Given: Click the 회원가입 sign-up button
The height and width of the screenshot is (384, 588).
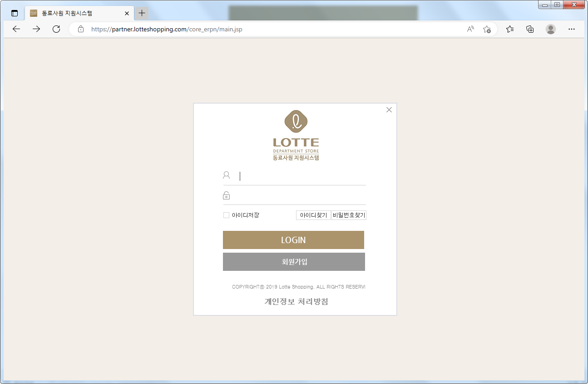Looking at the screenshot, I should 294,262.
